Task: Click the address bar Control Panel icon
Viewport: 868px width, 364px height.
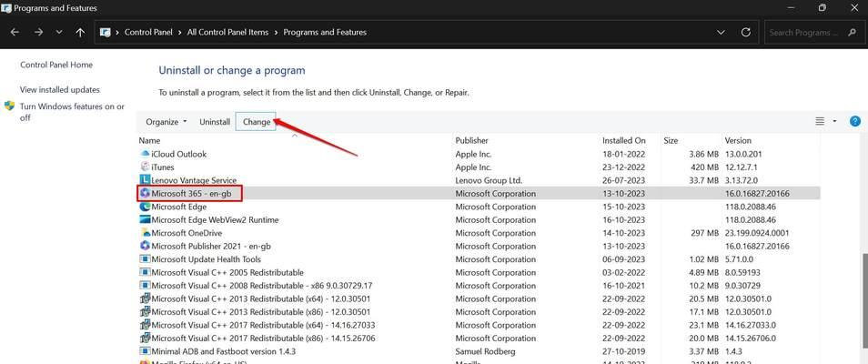Action: [x=106, y=33]
